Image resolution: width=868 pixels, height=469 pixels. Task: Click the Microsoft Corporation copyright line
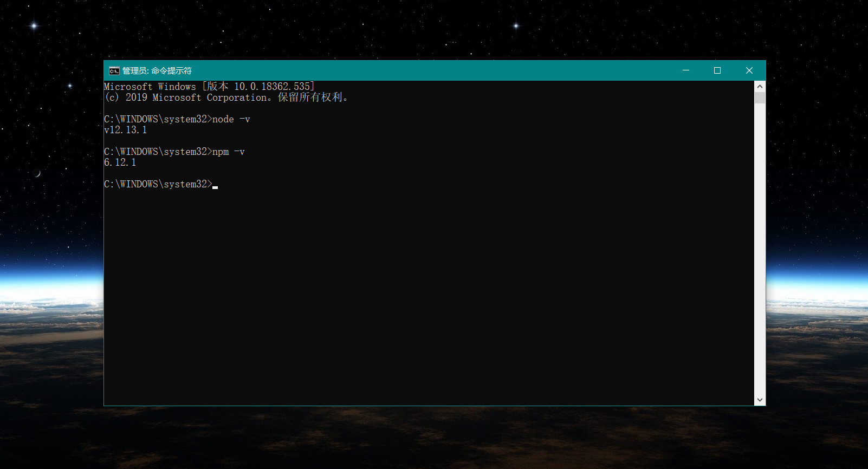[226, 97]
